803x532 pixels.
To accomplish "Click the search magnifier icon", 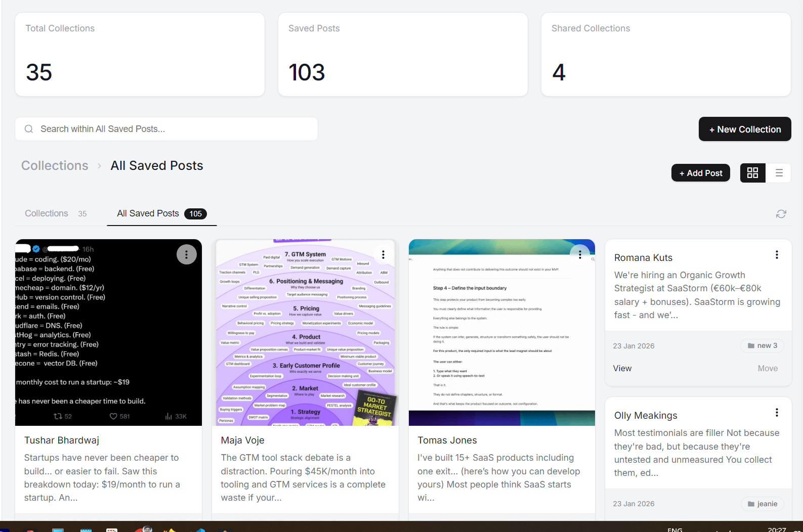I will point(29,129).
